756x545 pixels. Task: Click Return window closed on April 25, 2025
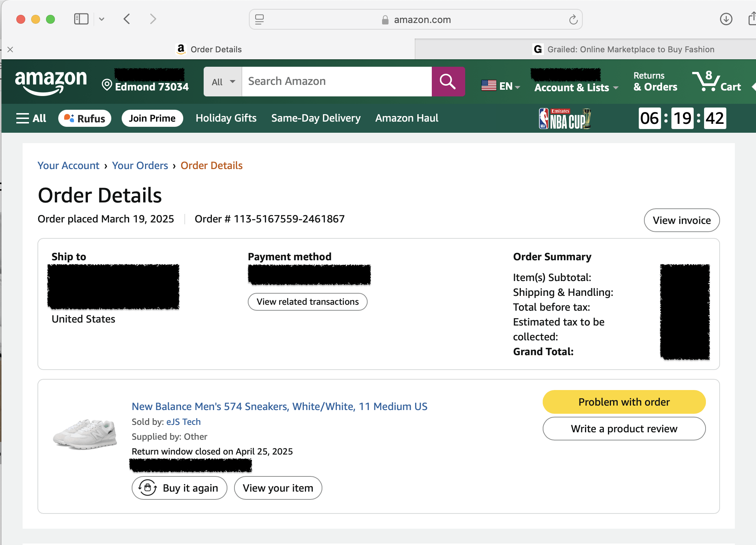pos(212,451)
